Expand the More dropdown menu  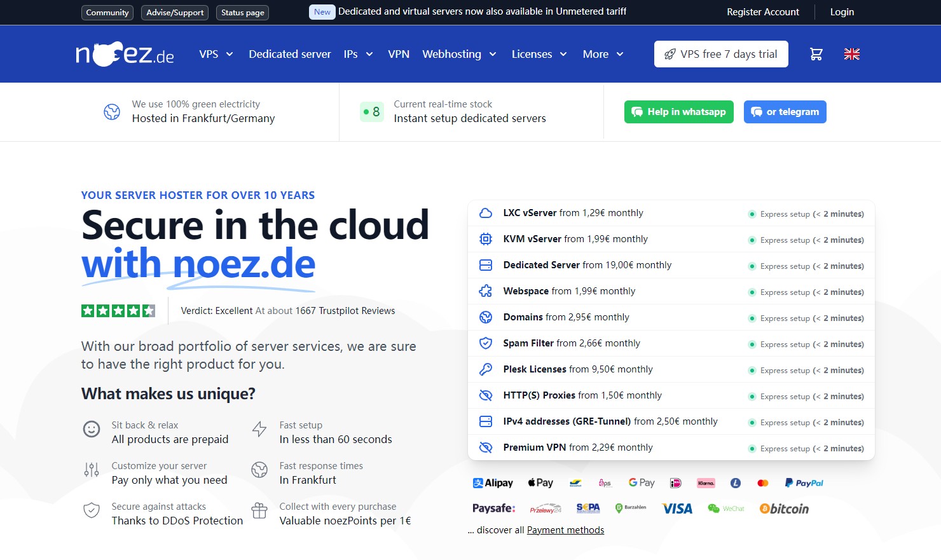tap(603, 54)
